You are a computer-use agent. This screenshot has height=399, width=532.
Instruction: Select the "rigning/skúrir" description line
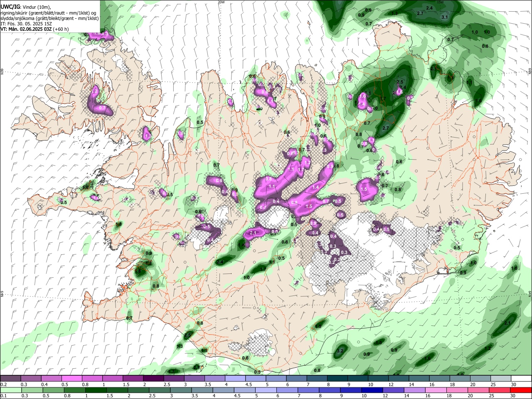49,12
